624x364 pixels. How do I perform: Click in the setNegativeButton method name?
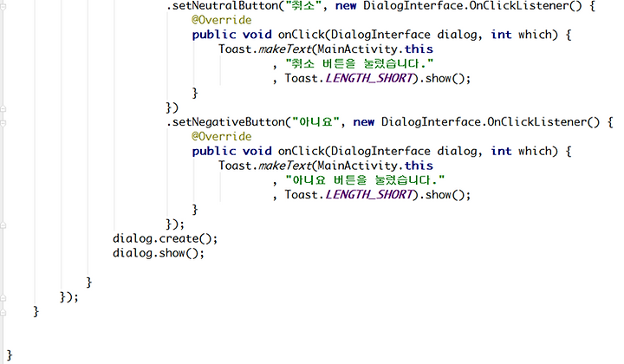[229, 121]
